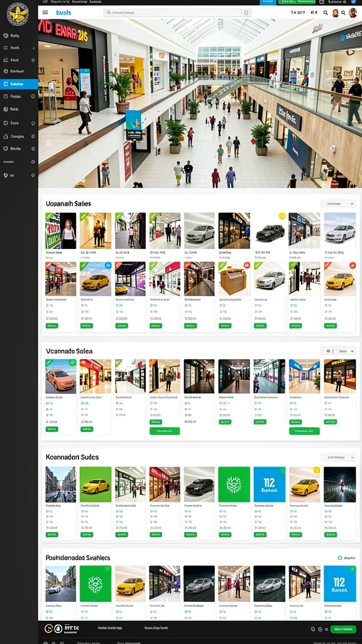Click the green button under the orange car card
The width and height of the screenshot is (362, 644).
click(x=52, y=429)
